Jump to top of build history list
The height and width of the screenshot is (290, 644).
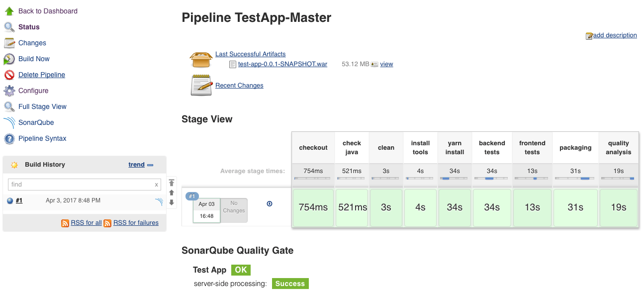(172, 183)
